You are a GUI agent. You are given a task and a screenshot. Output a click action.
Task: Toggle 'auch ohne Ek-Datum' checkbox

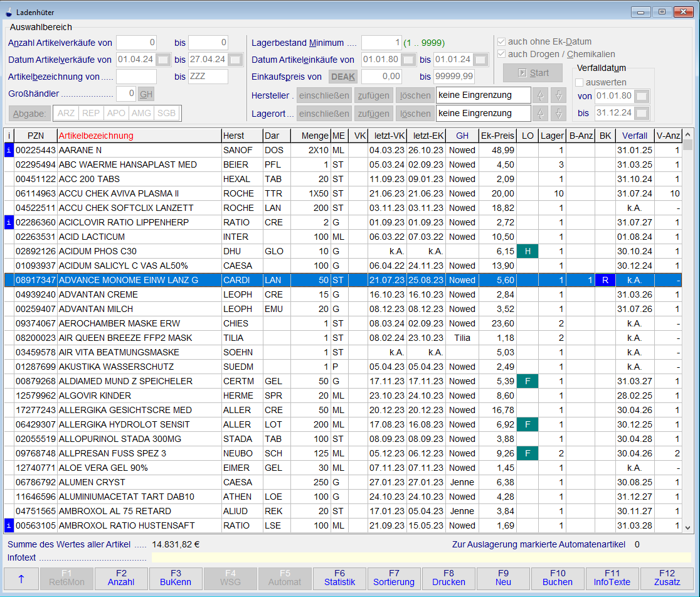501,42
